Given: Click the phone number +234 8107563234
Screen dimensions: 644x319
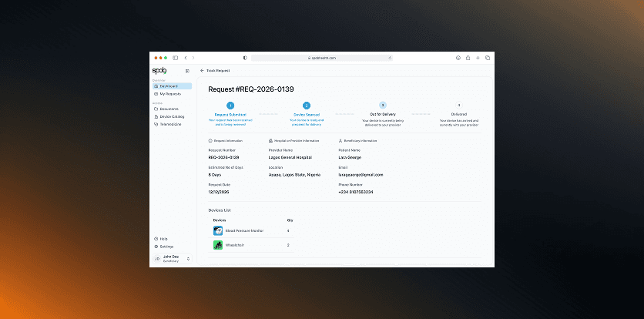Looking at the screenshot, I should pyautogui.click(x=356, y=192).
